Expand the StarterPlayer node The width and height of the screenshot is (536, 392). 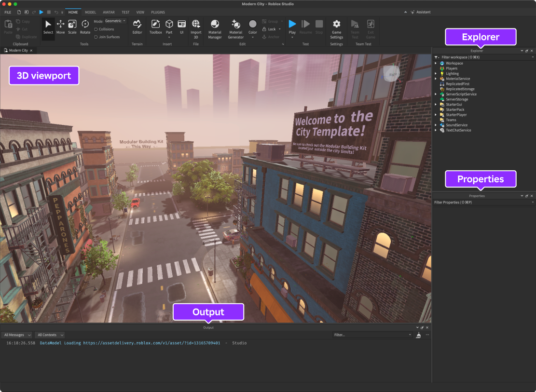click(436, 115)
